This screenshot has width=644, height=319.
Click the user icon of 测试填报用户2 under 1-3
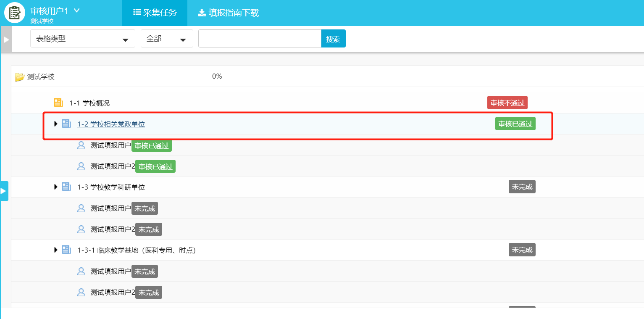pos(81,229)
